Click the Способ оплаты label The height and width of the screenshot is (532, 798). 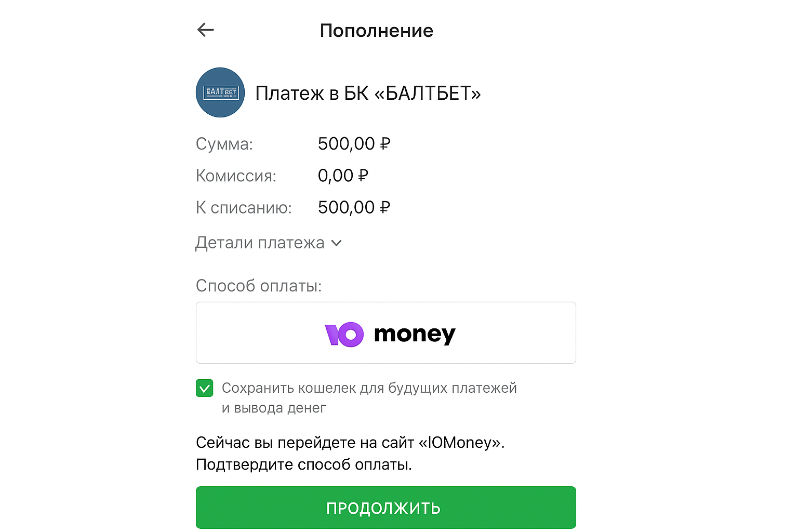coord(259,286)
